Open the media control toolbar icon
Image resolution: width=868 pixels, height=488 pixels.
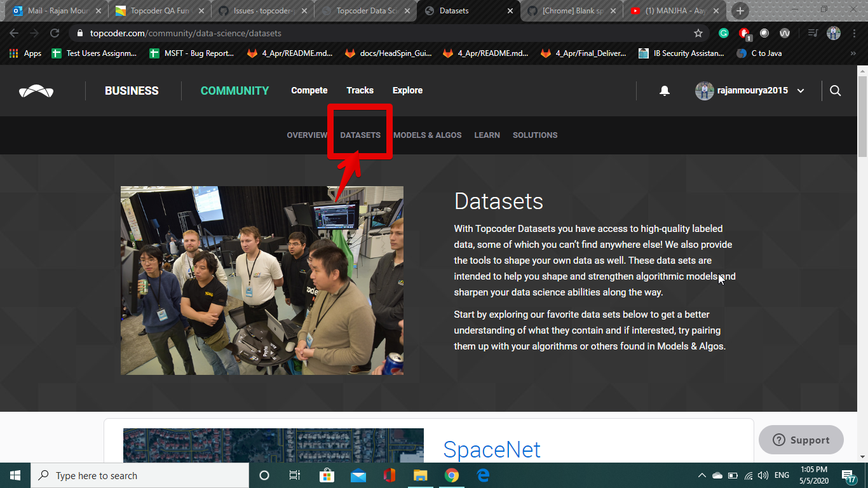813,33
